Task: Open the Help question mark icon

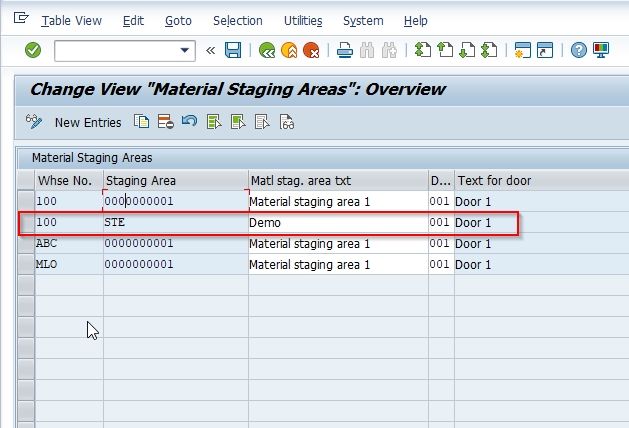Action: click(x=578, y=51)
